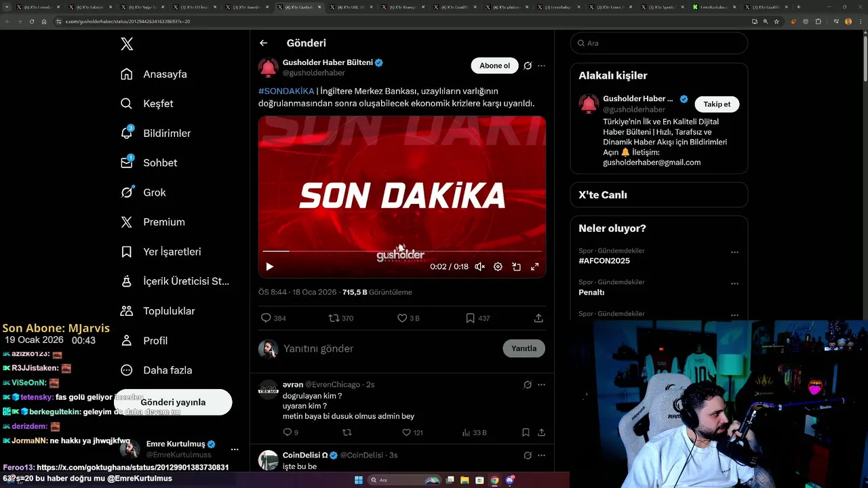Toggle video fullscreen
This screenshot has height=488, width=868.
pyautogui.click(x=534, y=266)
